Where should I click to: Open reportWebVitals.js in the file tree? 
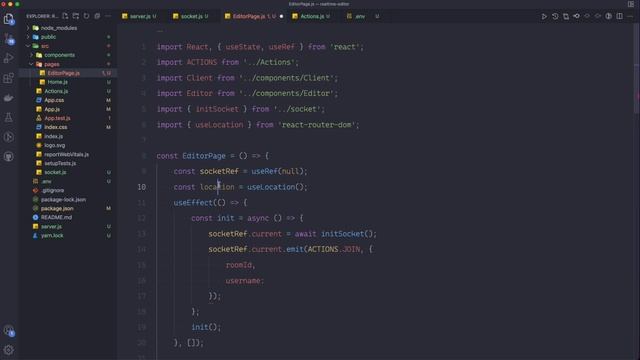(66, 154)
